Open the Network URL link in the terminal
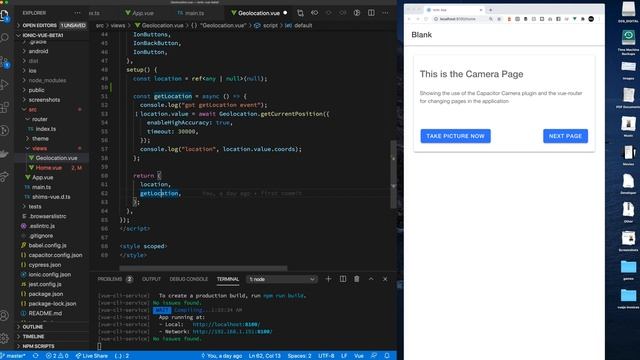 tap(232, 332)
